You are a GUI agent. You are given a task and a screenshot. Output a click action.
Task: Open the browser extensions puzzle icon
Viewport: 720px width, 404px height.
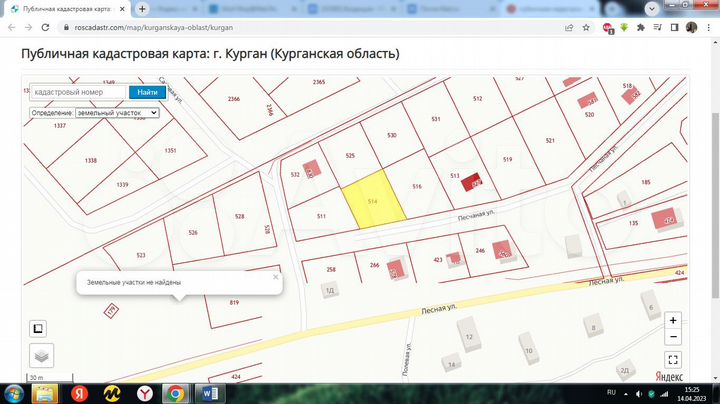(641, 28)
